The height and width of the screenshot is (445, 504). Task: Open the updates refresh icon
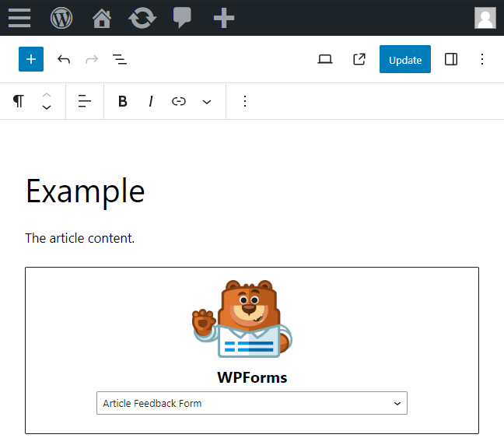142,18
